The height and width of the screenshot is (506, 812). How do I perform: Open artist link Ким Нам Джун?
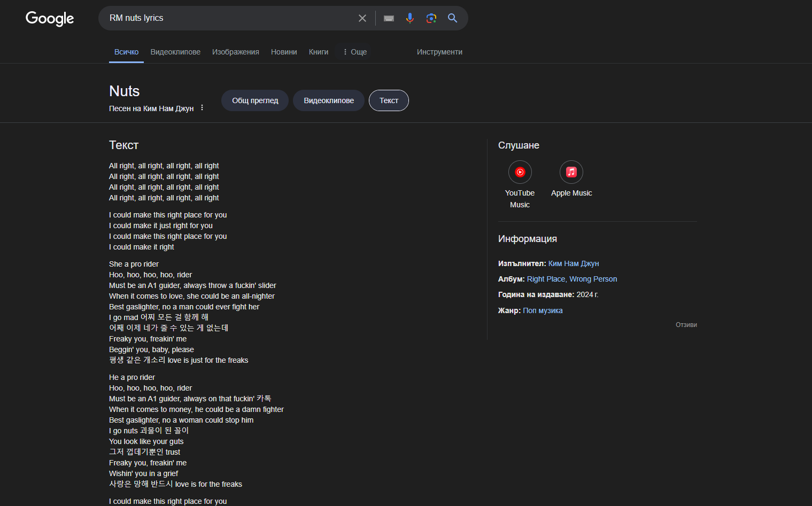point(573,263)
